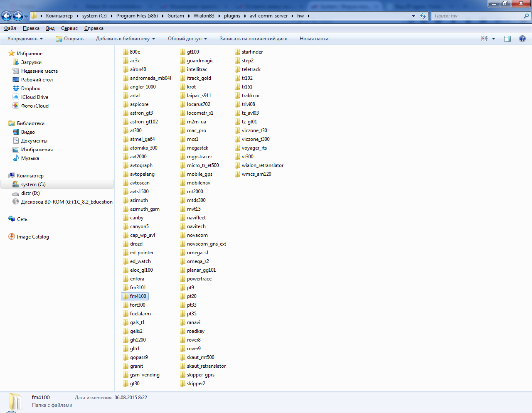Select iCloud Drive in sidebar

coord(34,97)
